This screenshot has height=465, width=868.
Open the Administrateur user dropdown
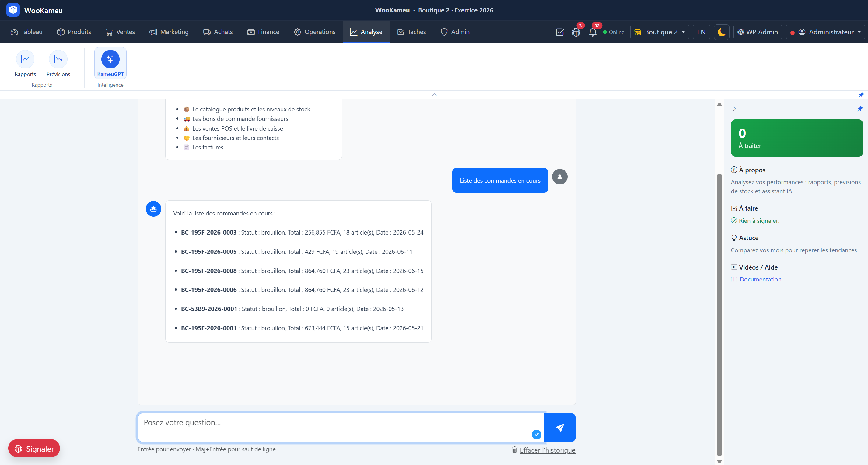[x=825, y=32]
